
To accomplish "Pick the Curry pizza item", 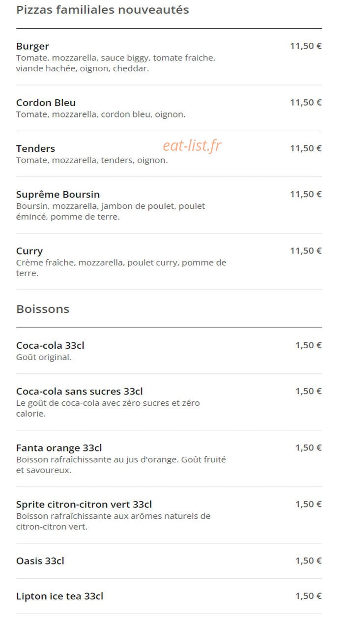I will pyautogui.click(x=169, y=261).
